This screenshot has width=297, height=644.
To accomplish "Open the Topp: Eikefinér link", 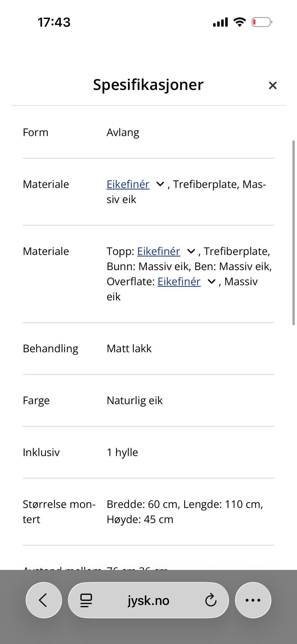I will [158, 251].
